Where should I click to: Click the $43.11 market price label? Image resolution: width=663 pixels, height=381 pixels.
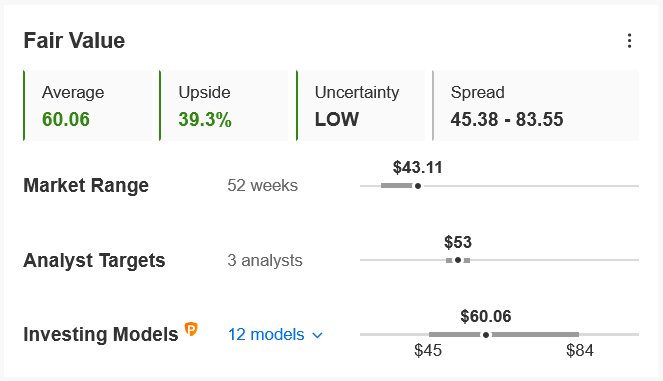click(417, 167)
